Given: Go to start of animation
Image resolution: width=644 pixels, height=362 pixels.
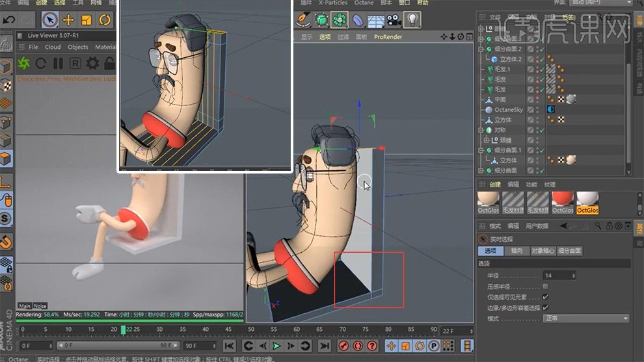Looking at the screenshot, I should click(x=229, y=346).
